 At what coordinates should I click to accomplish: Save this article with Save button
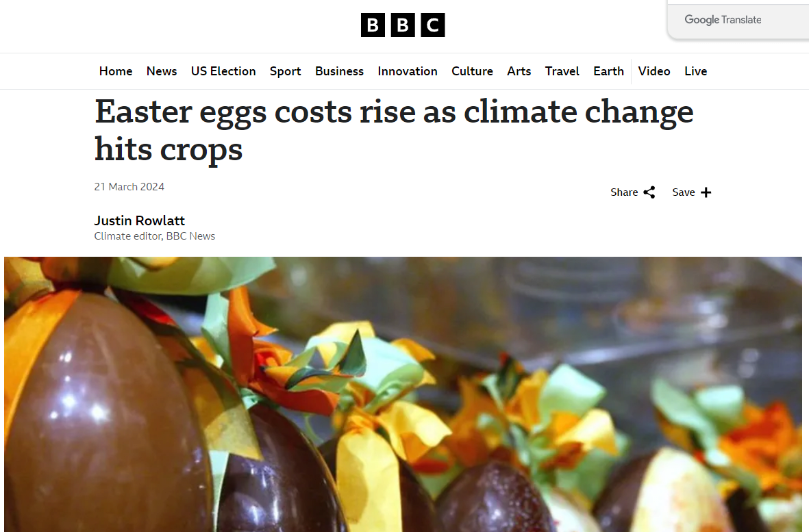(x=692, y=192)
